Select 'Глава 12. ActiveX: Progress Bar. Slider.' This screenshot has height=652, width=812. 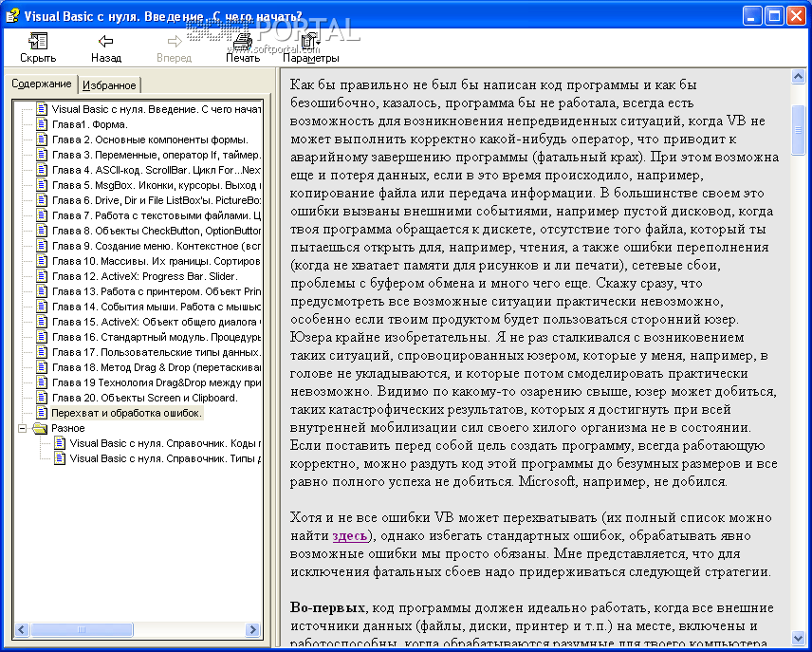coord(144,276)
